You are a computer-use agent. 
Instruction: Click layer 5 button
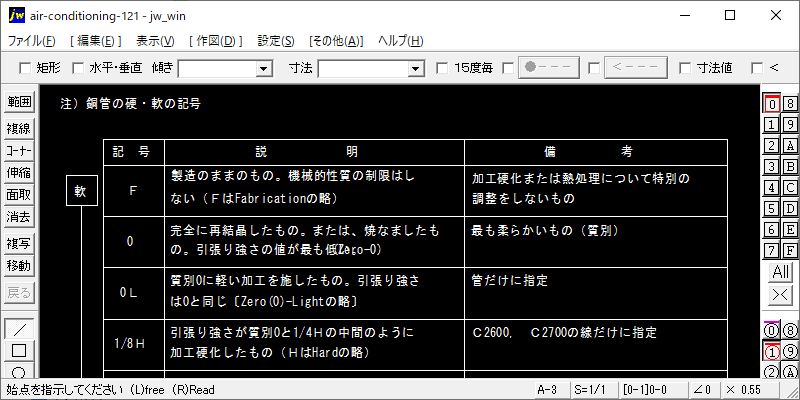(772, 209)
